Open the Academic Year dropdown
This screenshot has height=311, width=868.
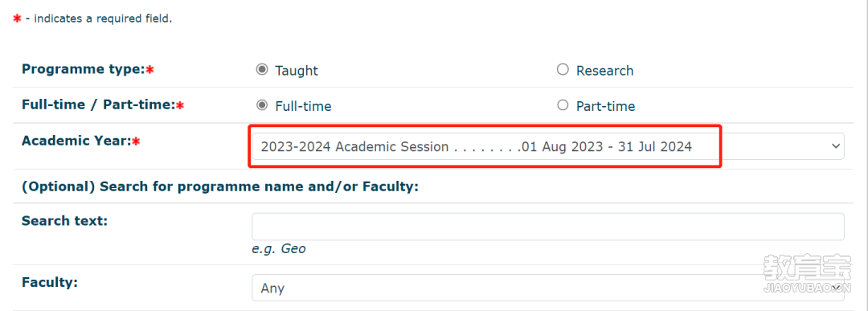(x=548, y=146)
